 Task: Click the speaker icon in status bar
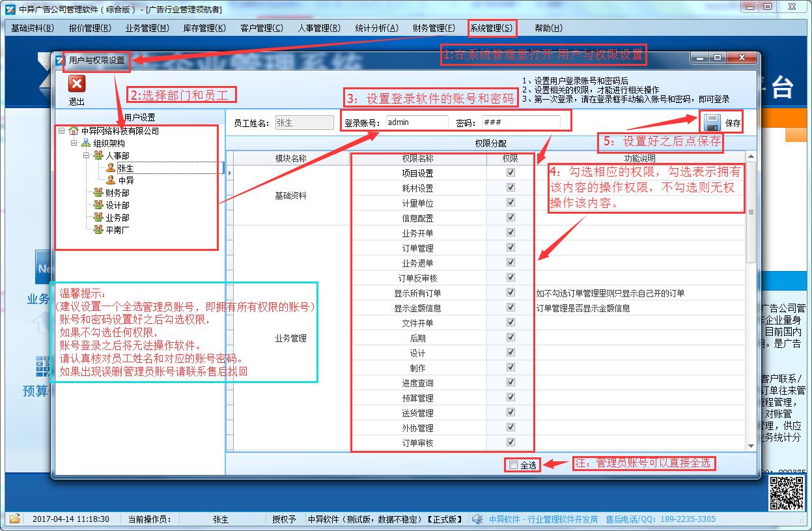pos(477,519)
